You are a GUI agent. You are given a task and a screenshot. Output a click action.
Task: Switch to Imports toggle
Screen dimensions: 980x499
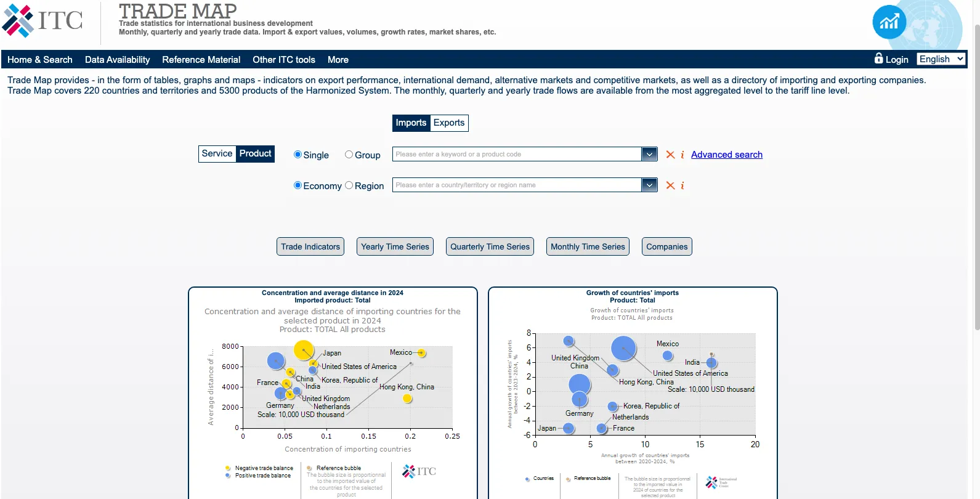[x=411, y=123]
